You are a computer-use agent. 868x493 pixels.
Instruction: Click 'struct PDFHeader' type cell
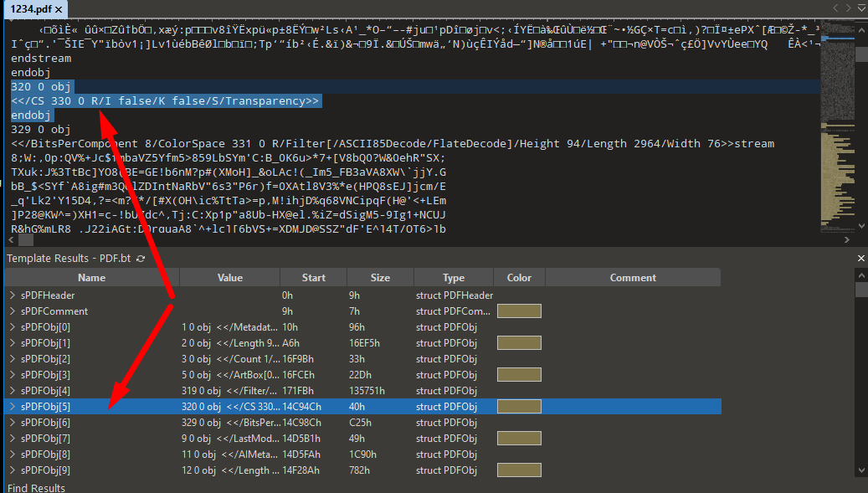[x=455, y=295]
